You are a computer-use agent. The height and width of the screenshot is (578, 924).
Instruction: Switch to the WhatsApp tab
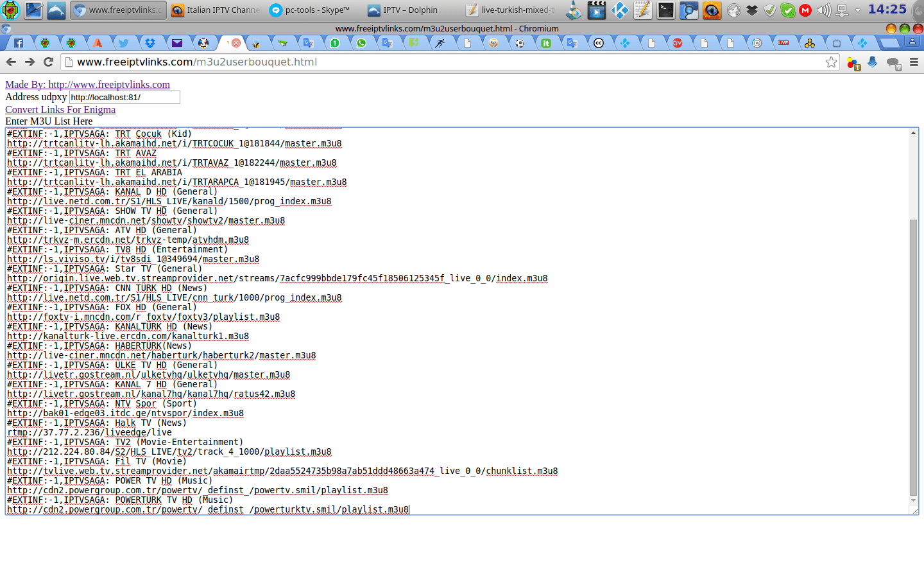pyautogui.click(x=361, y=43)
